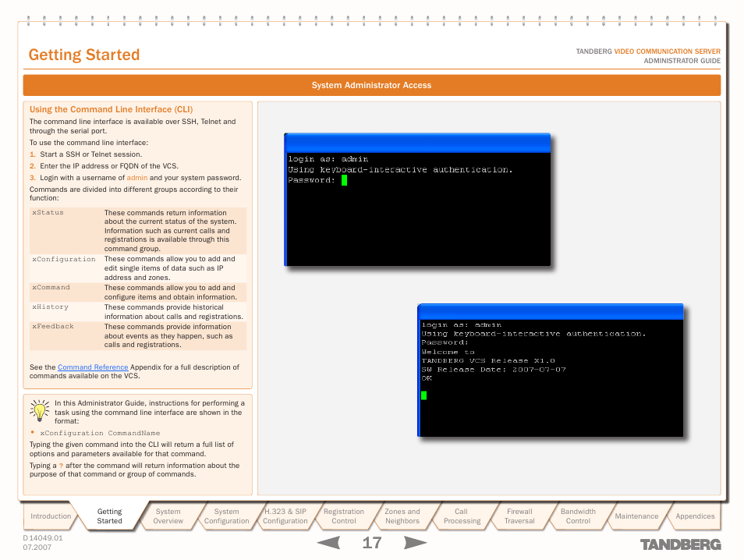Click the document number D14049.01

(43, 538)
